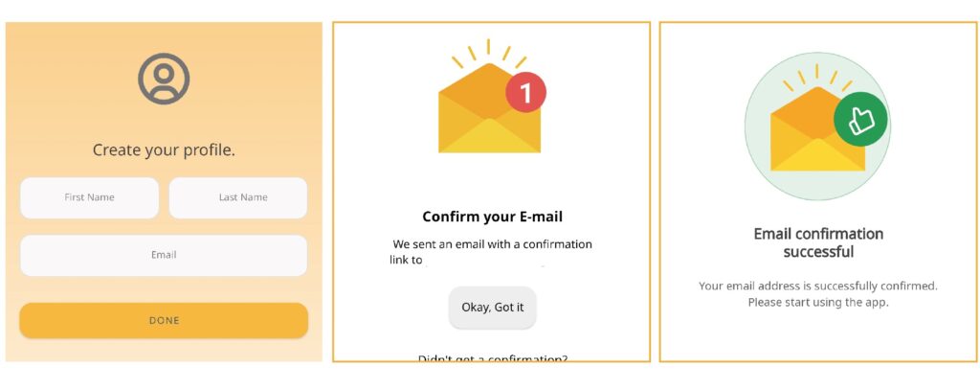Click the green thumbs-up badge

tap(860, 119)
